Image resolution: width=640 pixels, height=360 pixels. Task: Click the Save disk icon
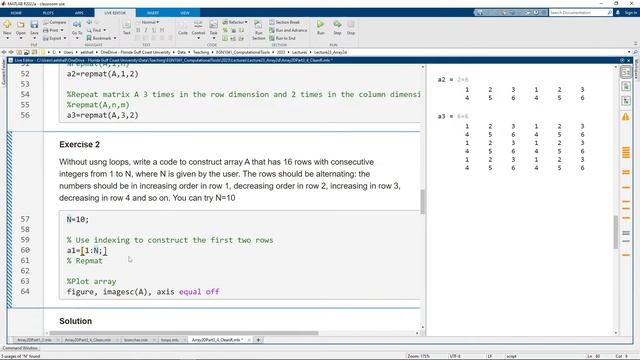tap(34, 25)
